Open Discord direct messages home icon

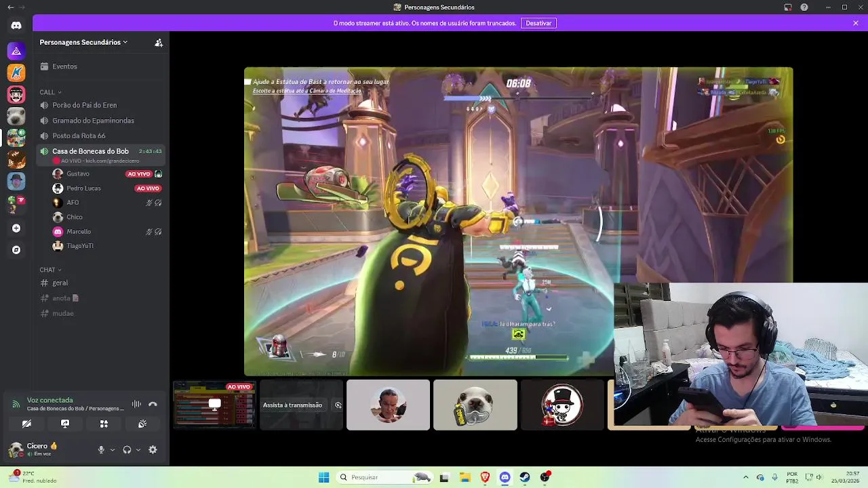click(16, 26)
